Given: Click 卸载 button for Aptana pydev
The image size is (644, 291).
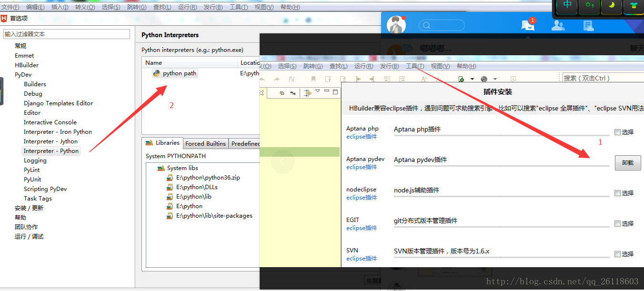Looking at the screenshot, I should tap(628, 163).
